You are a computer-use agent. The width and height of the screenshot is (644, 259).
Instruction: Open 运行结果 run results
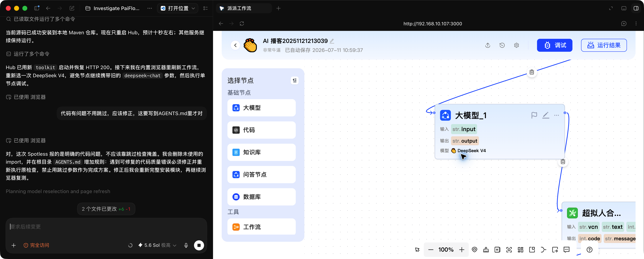[x=604, y=45]
